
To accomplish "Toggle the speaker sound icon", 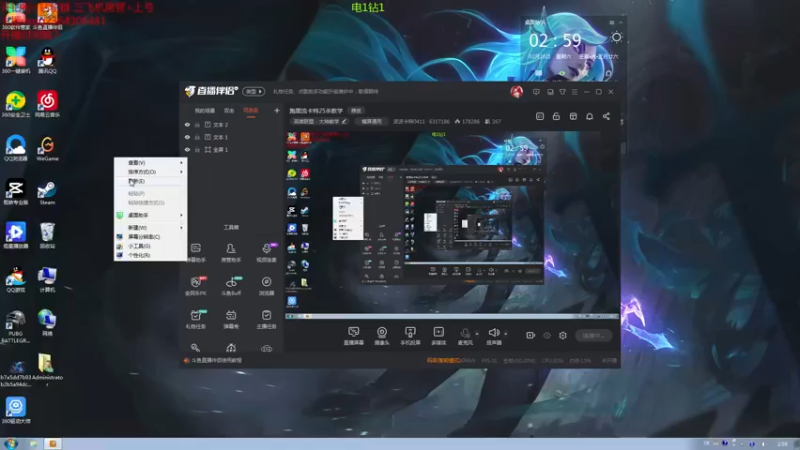I will (493, 333).
